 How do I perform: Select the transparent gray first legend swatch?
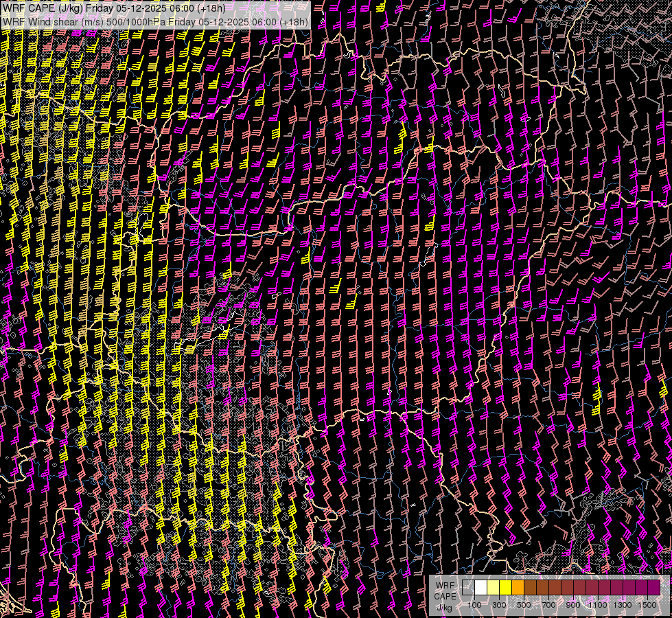click(468, 587)
